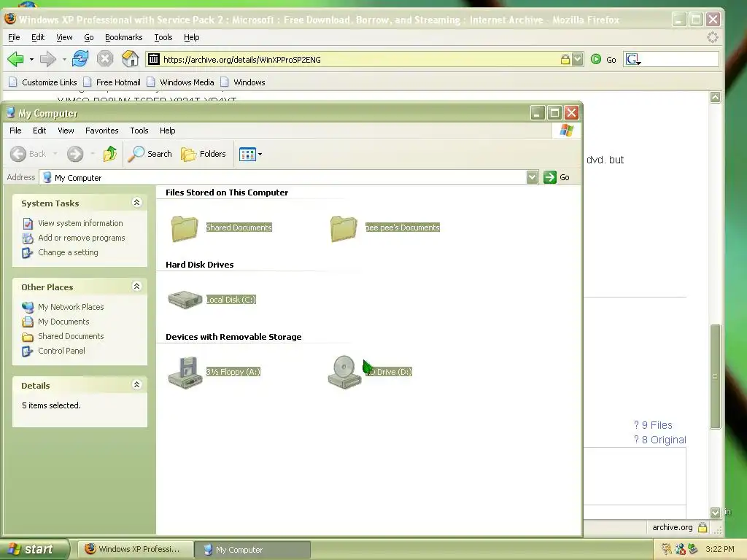Open the Forward history dropdown in My Computer

(x=93, y=154)
